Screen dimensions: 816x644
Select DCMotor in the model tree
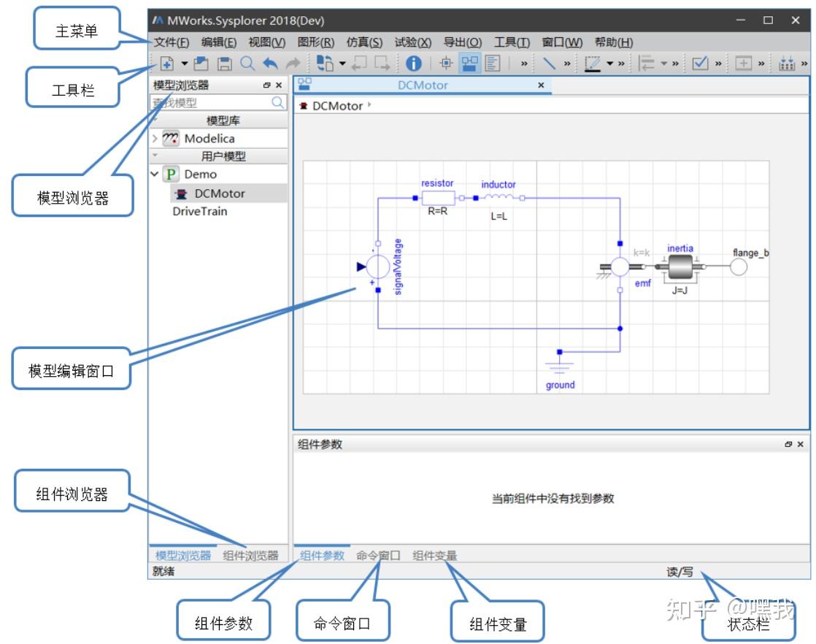(x=219, y=193)
